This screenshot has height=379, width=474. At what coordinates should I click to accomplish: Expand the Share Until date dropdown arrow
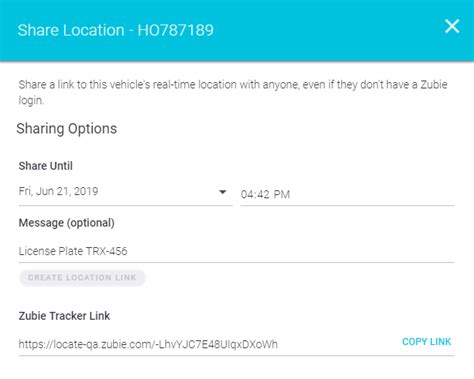222,192
